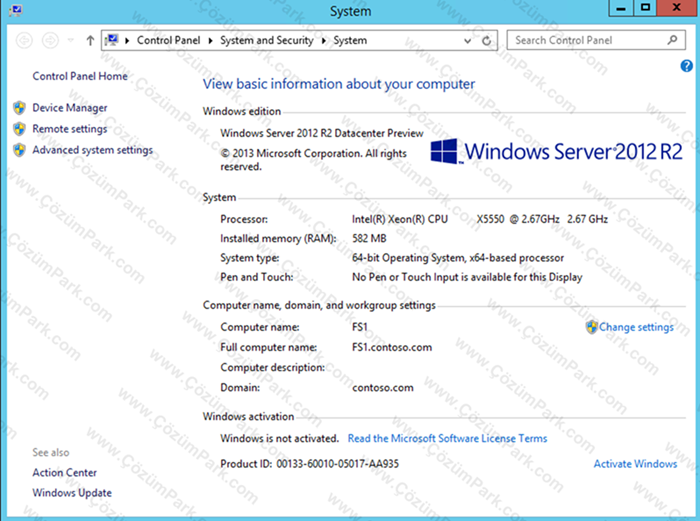Expand the address bar history dropdown
Viewport: 700px width, 521px height.
click(467, 41)
